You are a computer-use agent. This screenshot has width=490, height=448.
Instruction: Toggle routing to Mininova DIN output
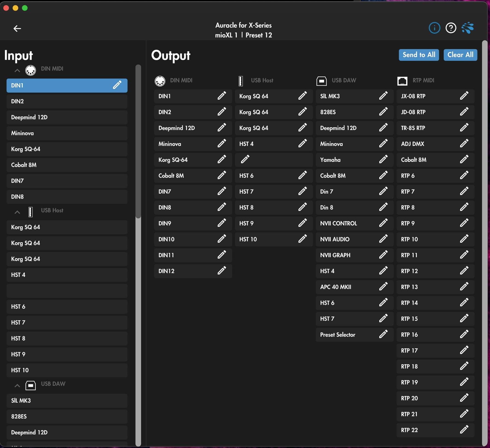193,144
